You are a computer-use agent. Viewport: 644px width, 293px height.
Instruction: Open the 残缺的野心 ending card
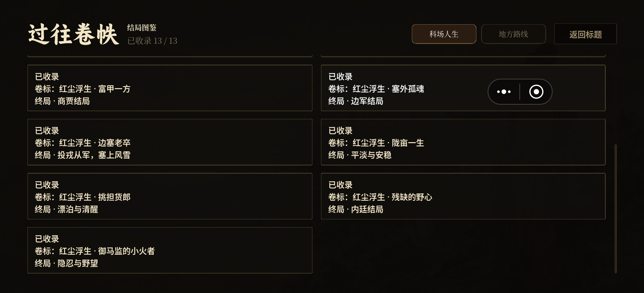pos(463,196)
